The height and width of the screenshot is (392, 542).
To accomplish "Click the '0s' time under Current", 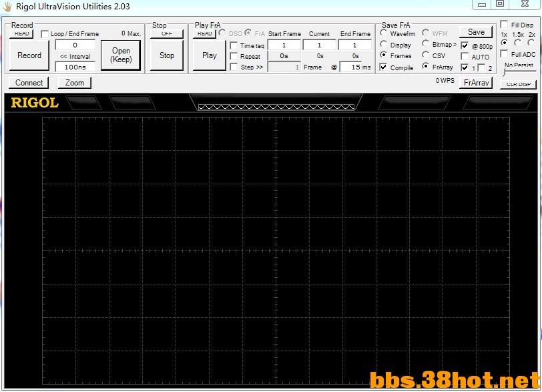I will pos(320,56).
